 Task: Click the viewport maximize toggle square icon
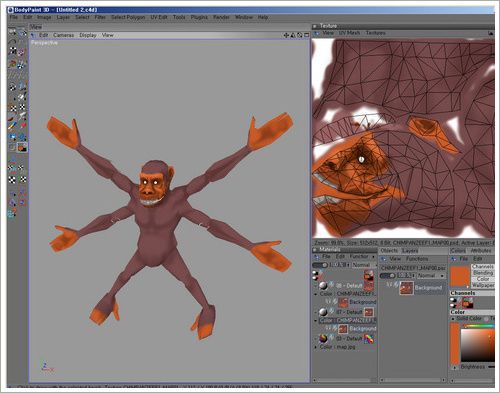click(306, 35)
